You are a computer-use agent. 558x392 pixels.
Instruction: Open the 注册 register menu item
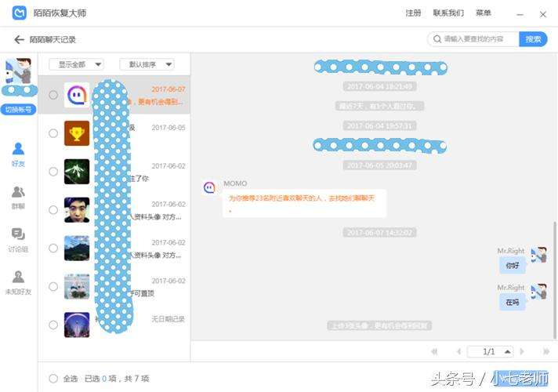tap(413, 13)
